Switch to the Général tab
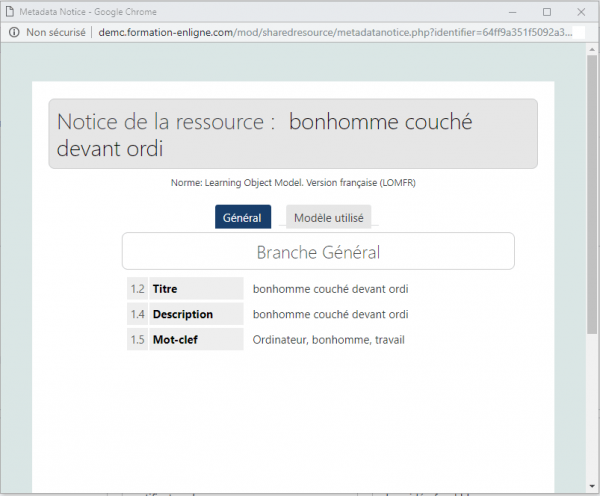This screenshot has width=600, height=496. tap(242, 218)
